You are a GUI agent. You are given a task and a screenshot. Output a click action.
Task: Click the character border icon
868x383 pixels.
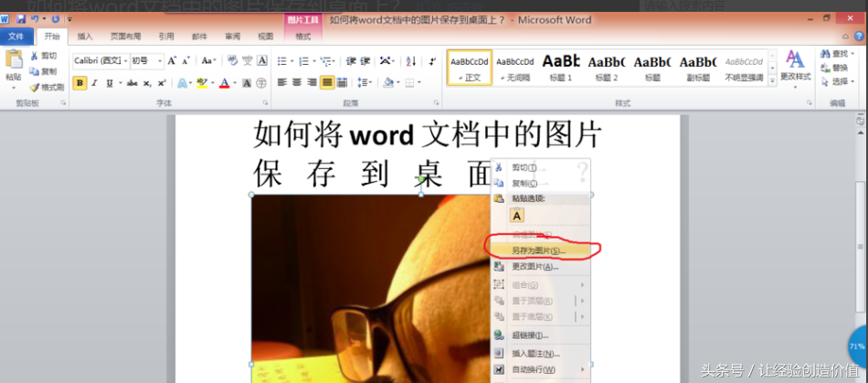[262, 61]
